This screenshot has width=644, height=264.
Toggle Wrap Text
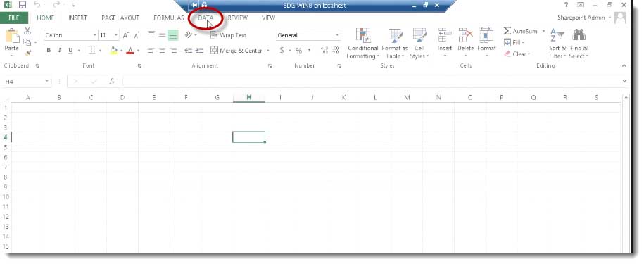[x=228, y=35]
